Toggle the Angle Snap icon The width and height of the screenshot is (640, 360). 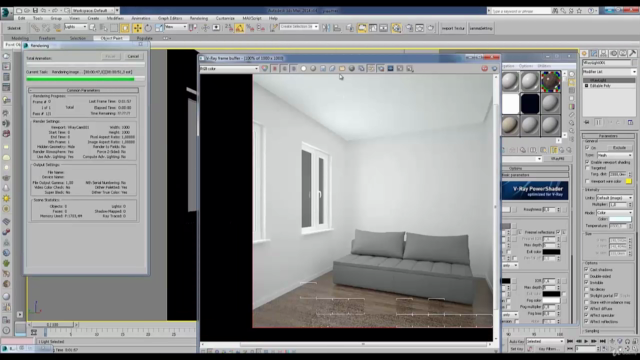click(x=240, y=28)
